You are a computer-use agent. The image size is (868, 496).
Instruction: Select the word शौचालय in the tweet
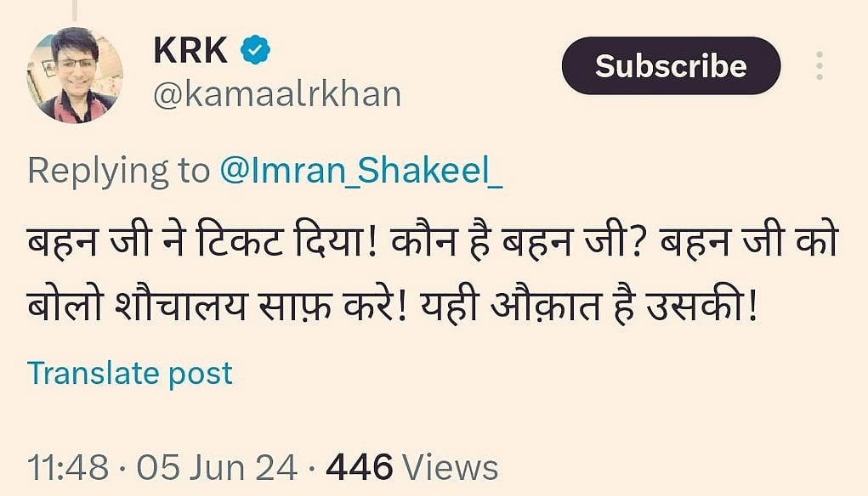pos(180,305)
